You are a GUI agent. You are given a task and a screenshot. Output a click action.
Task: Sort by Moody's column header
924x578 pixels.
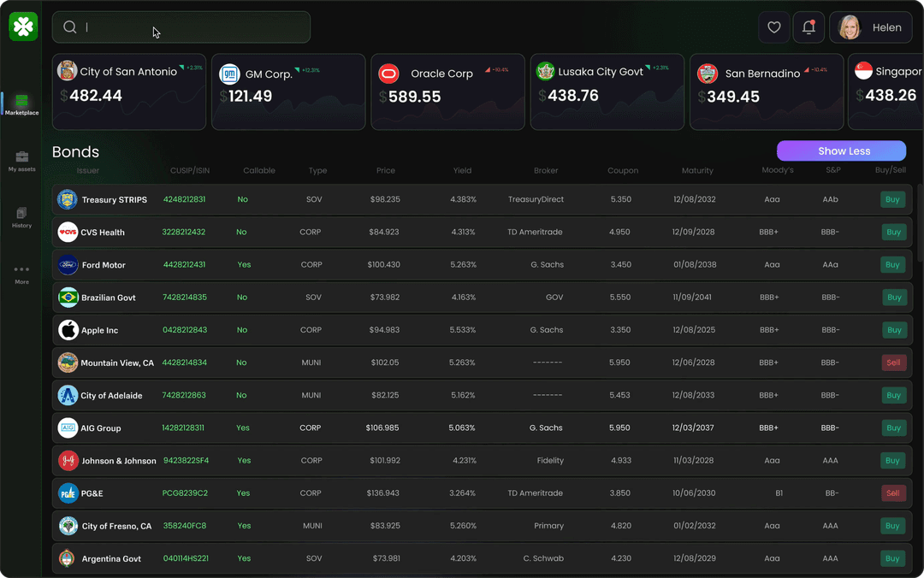(x=777, y=170)
